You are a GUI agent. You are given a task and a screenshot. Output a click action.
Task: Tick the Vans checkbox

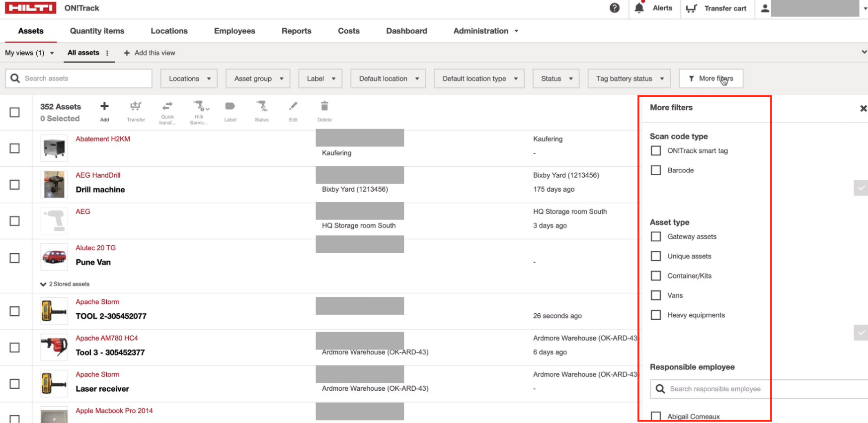click(656, 295)
